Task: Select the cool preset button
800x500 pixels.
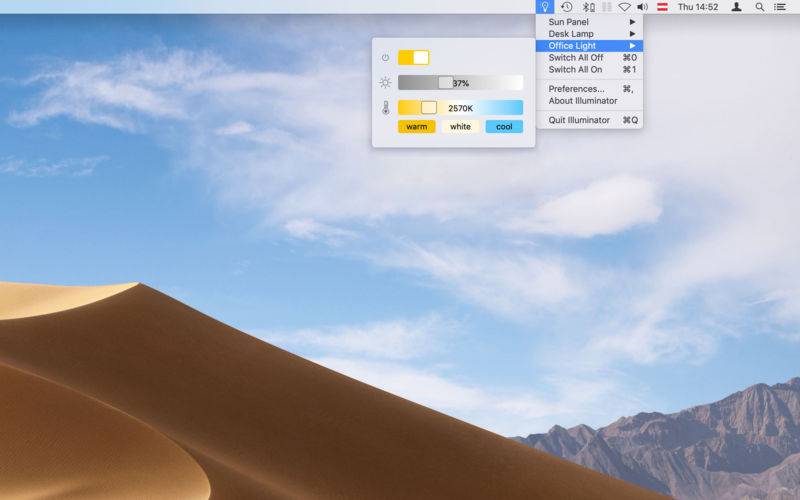Action: tap(504, 127)
